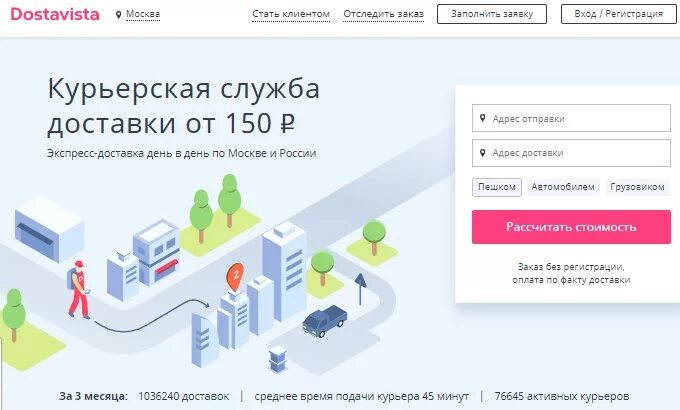
Task: Open the Отследить заказ link
Action: pos(383,14)
